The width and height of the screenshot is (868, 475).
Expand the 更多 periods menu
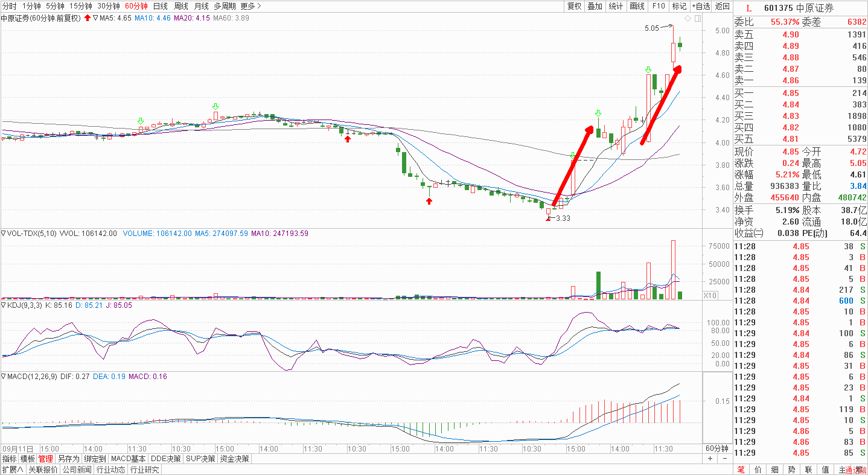(x=251, y=6)
